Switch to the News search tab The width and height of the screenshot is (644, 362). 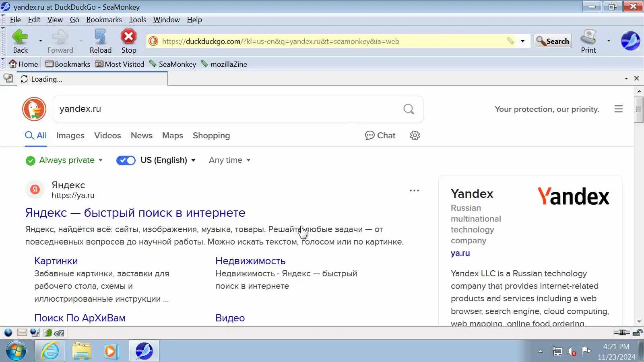point(142,136)
